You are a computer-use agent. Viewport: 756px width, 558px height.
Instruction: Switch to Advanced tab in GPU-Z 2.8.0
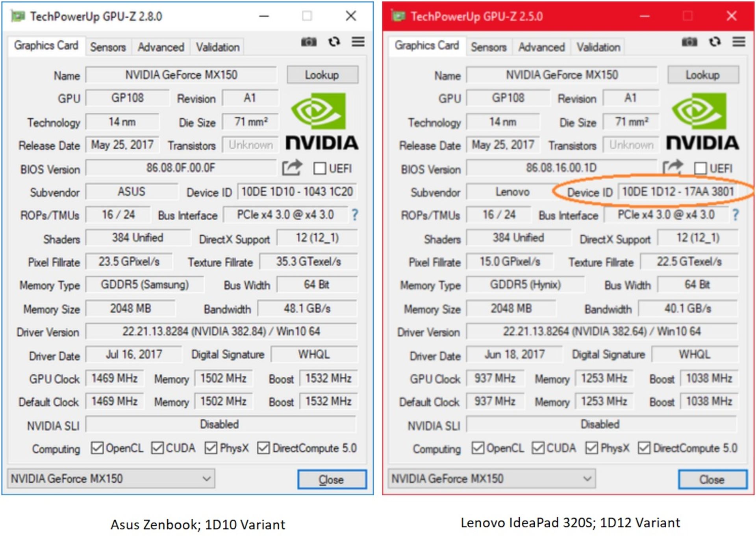pyautogui.click(x=161, y=47)
